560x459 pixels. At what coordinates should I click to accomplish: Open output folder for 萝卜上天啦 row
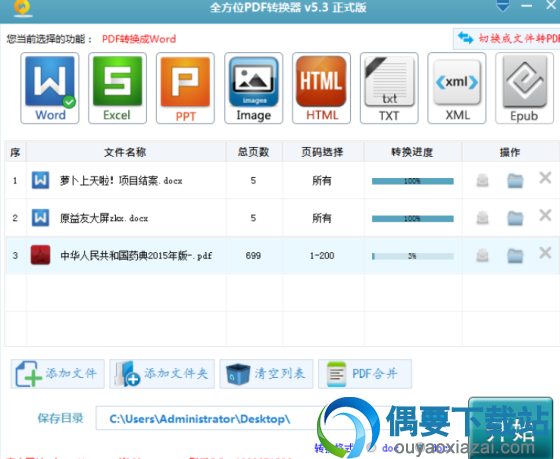click(515, 180)
